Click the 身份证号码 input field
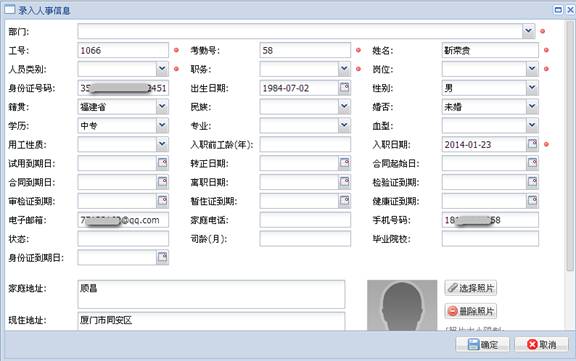 (123, 88)
